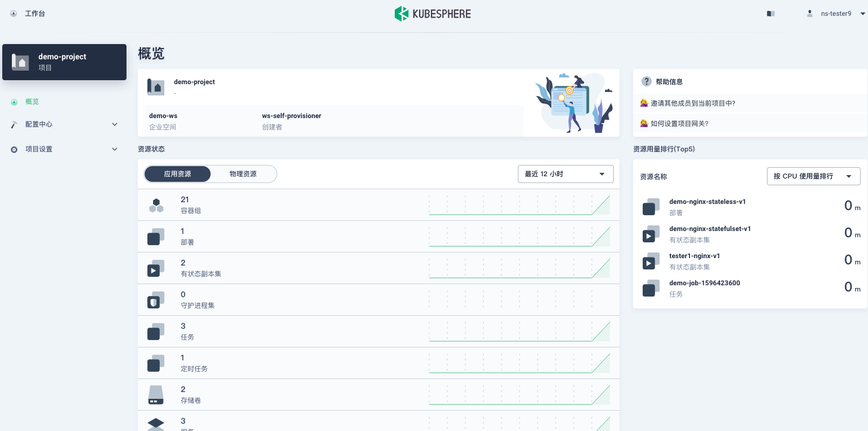
Task: Click the 容器组 pods icon
Action: click(156, 205)
